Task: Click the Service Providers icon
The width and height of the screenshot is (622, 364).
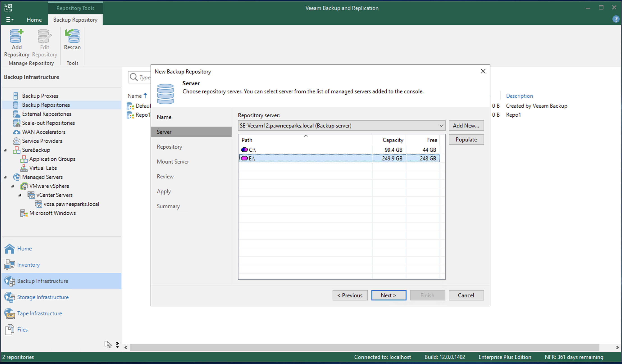Action: [16, 141]
